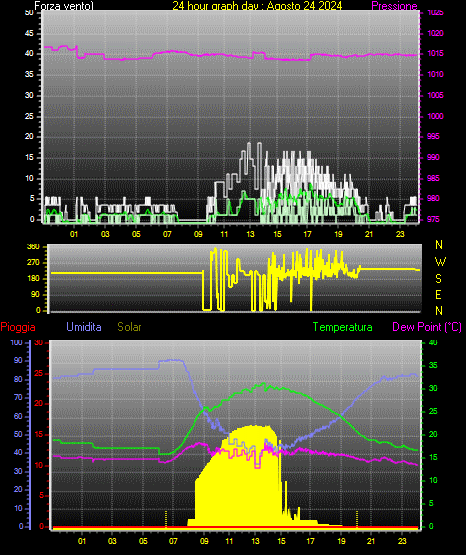The image size is (466, 555).
Task: Click the S compass label in wind direction chart
Action: (438, 279)
